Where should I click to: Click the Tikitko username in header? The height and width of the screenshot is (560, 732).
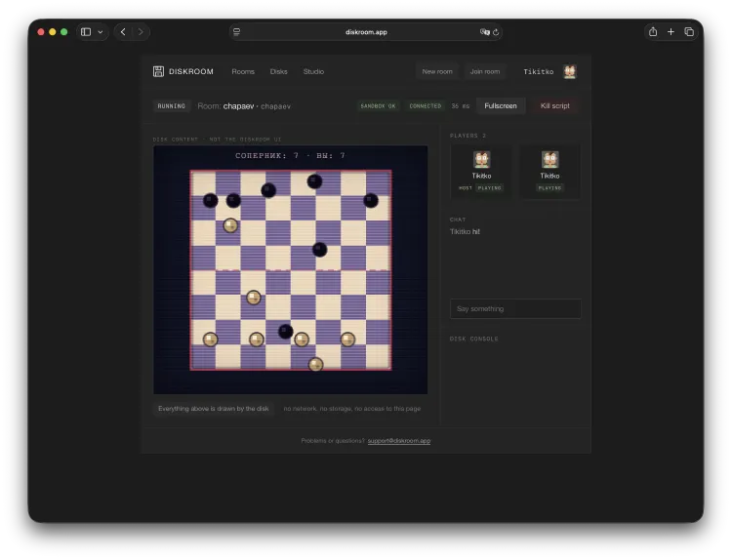point(538,71)
